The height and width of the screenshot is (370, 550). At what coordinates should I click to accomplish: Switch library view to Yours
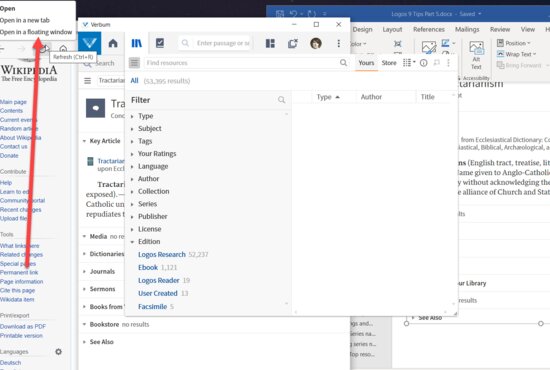pos(366,63)
